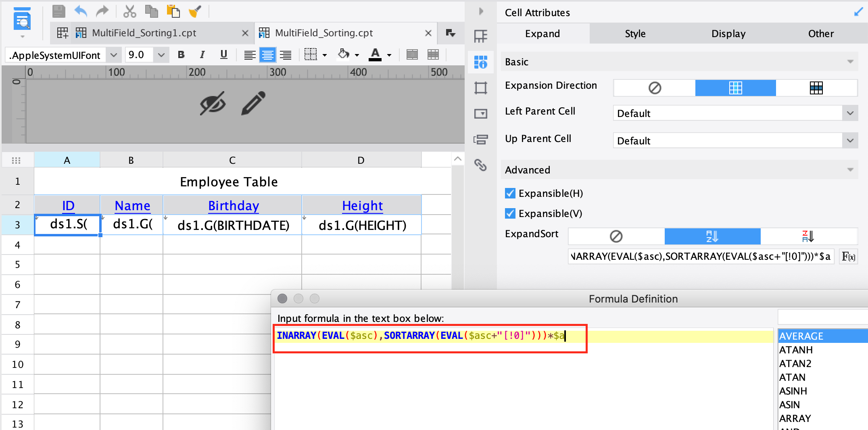This screenshot has width=868, height=430.
Task: Open the font color swatch
Action: (375, 55)
